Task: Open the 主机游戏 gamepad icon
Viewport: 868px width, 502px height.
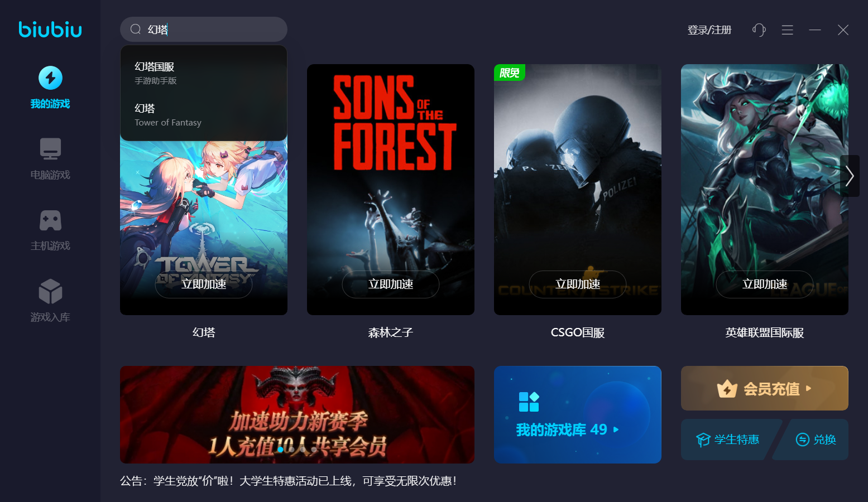Action: pyautogui.click(x=50, y=220)
